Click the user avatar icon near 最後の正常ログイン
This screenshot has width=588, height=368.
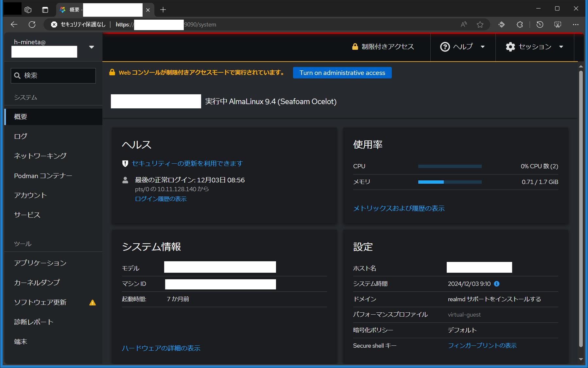tap(125, 180)
